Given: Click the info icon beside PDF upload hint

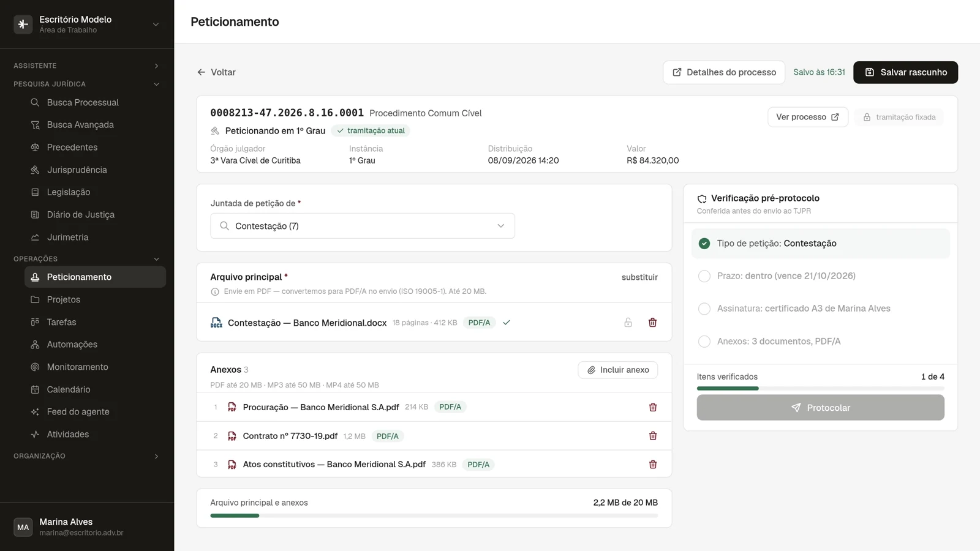Looking at the screenshot, I should click(x=215, y=292).
